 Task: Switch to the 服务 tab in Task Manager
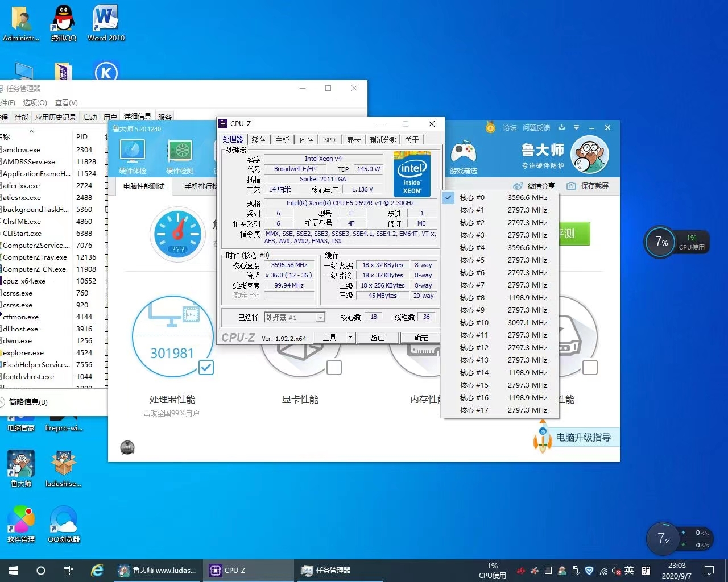[x=165, y=117]
